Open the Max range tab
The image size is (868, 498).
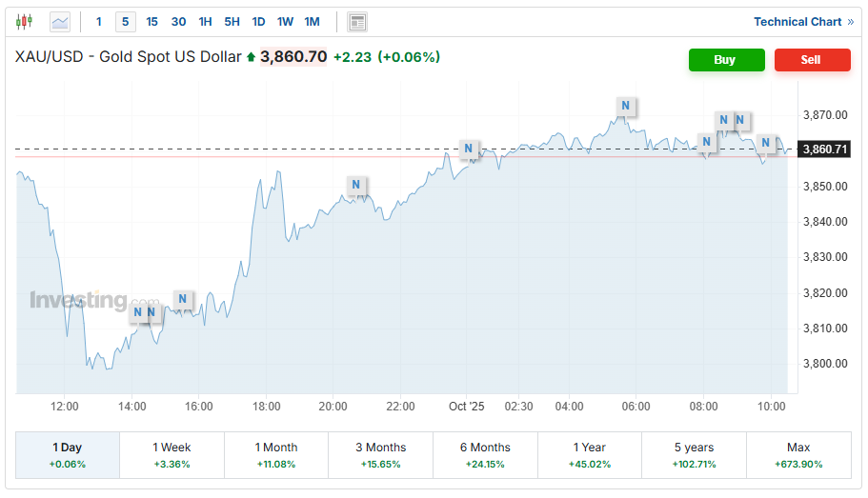coord(798,454)
